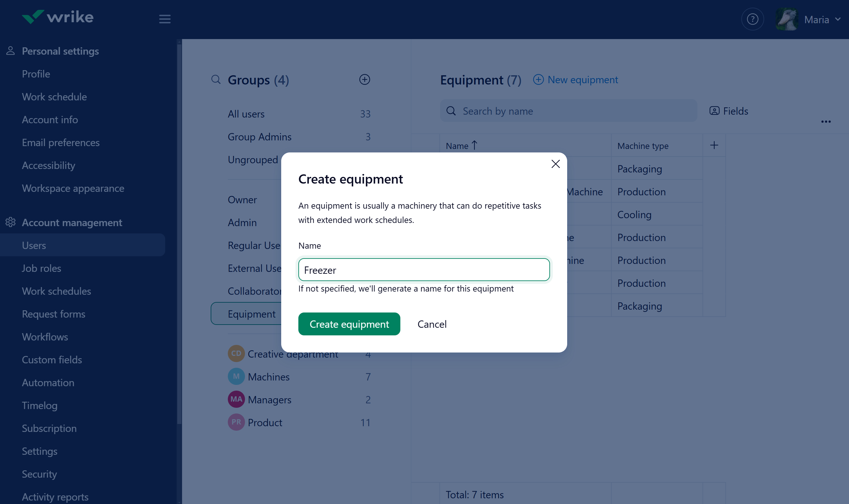Open the three-dot more options menu
This screenshot has width=849, height=504.
pyautogui.click(x=825, y=122)
